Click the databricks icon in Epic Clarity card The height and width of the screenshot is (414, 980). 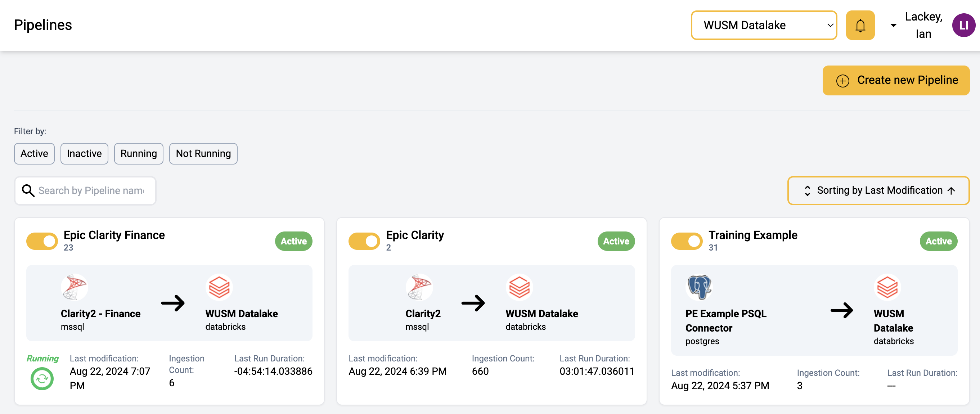coord(519,287)
